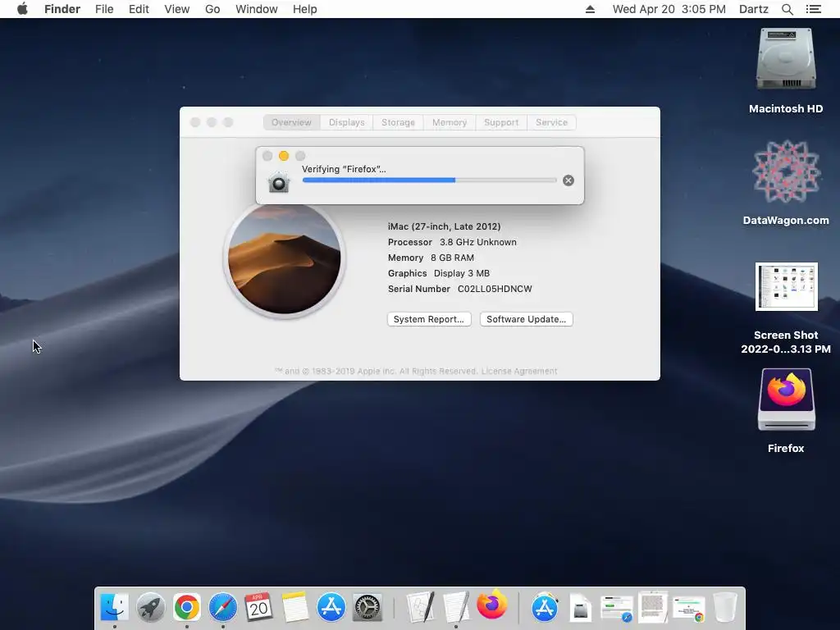Open Google Chrome from the Dock
This screenshot has height=630, width=840.
pyautogui.click(x=186, y=607)
